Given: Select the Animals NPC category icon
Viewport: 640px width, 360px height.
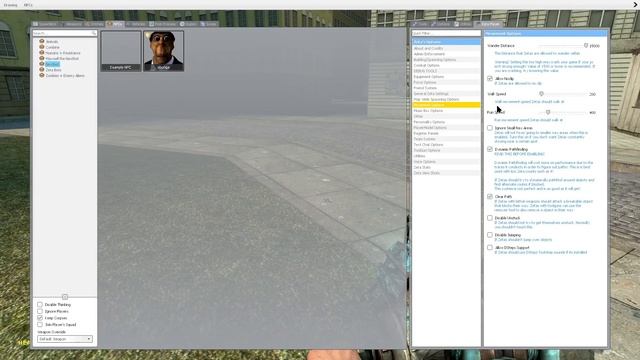Looking at the screenshot, I should [x=42, y=41].
